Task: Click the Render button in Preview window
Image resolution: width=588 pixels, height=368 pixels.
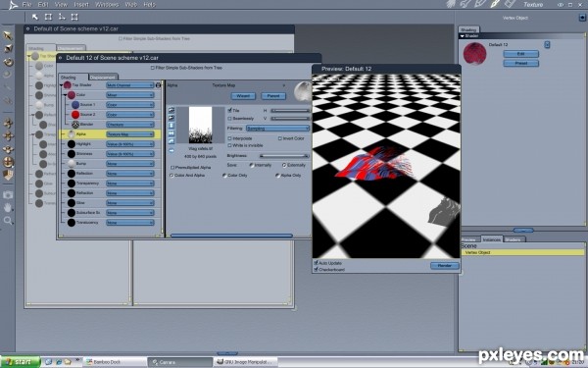Action: tap(444, 266)
